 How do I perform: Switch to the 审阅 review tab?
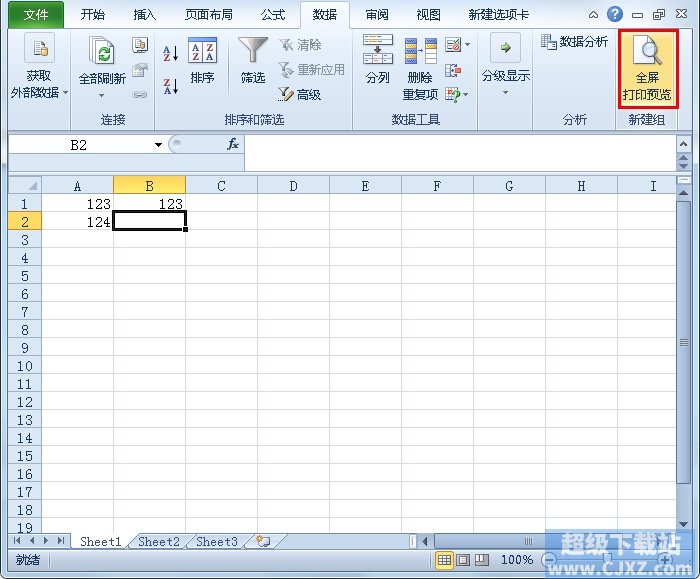[377, 15]
